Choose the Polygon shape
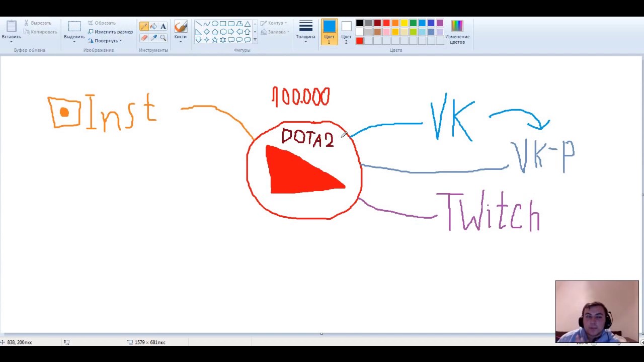 (239, 24)
